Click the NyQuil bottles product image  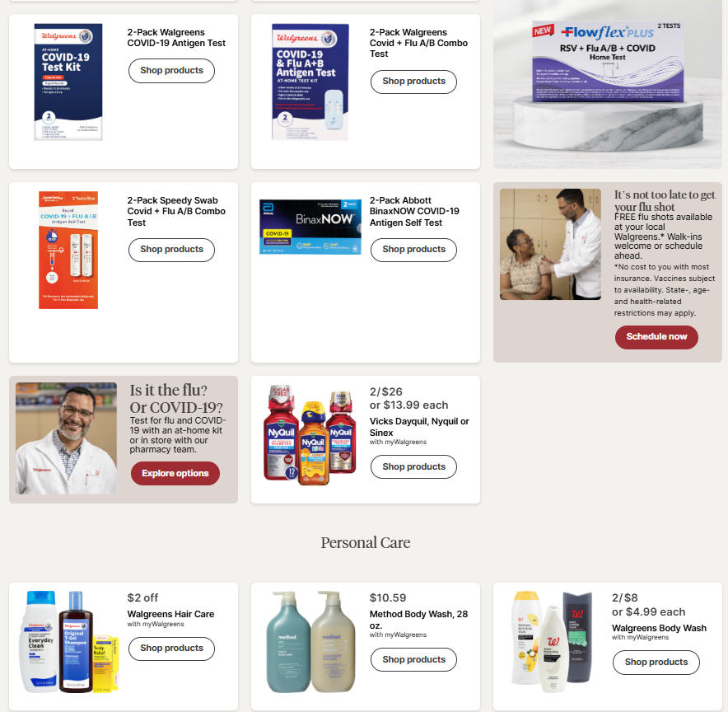pos(310,435)
